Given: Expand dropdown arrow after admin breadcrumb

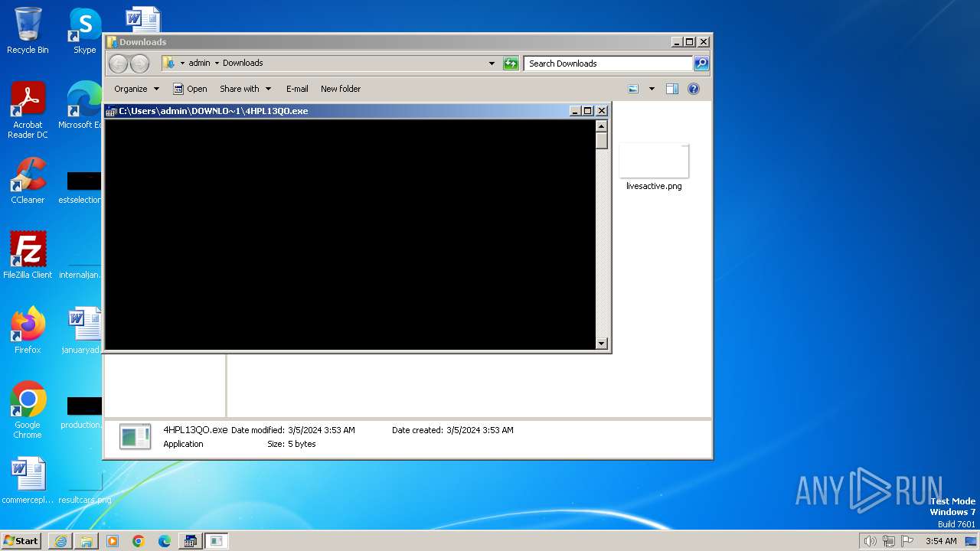Looking at the screenshot, I should (x=217, y=64).
